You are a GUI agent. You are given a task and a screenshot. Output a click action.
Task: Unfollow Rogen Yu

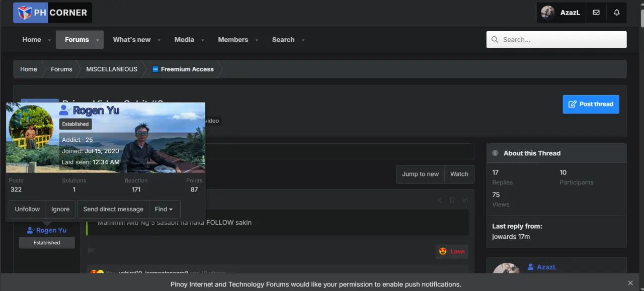(27, 209)
